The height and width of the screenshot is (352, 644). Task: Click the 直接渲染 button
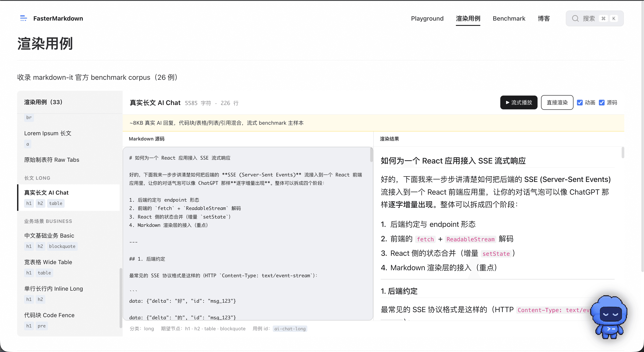557,103
